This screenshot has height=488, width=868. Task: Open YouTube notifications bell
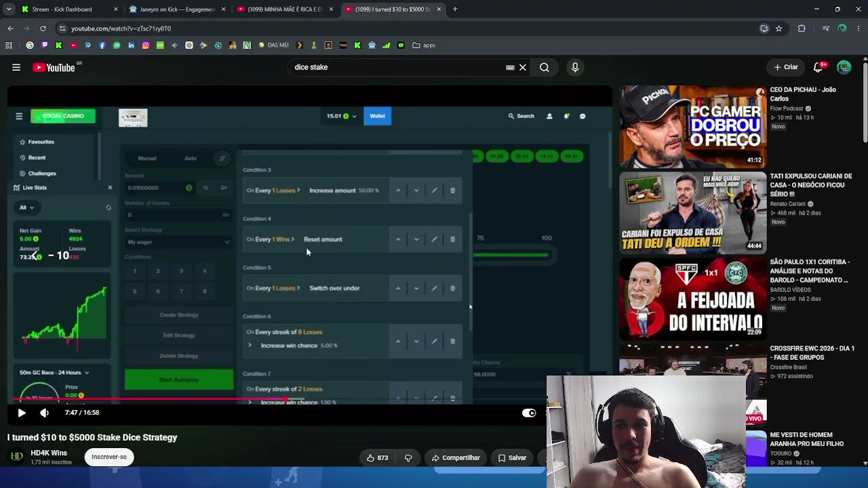(x=818, y=67)
